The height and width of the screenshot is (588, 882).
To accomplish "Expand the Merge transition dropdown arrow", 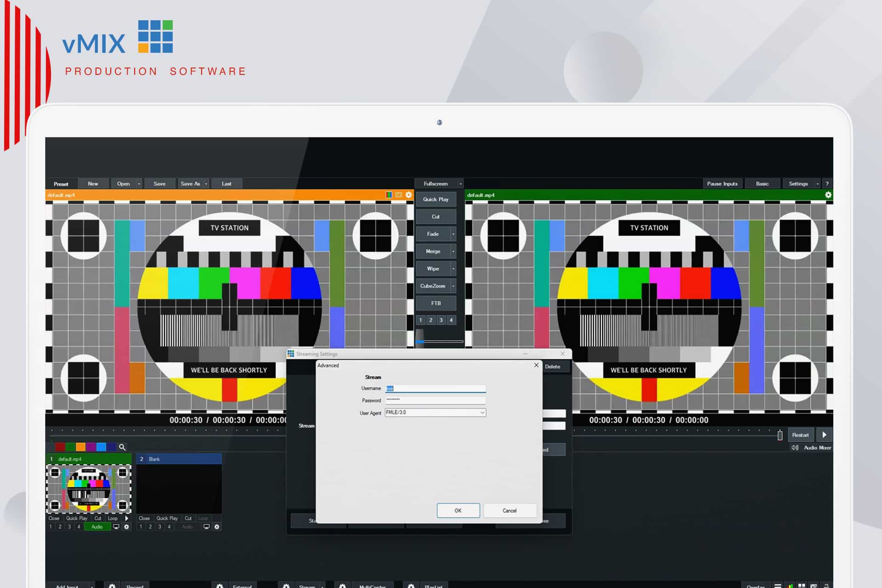I will click(453, 251).
